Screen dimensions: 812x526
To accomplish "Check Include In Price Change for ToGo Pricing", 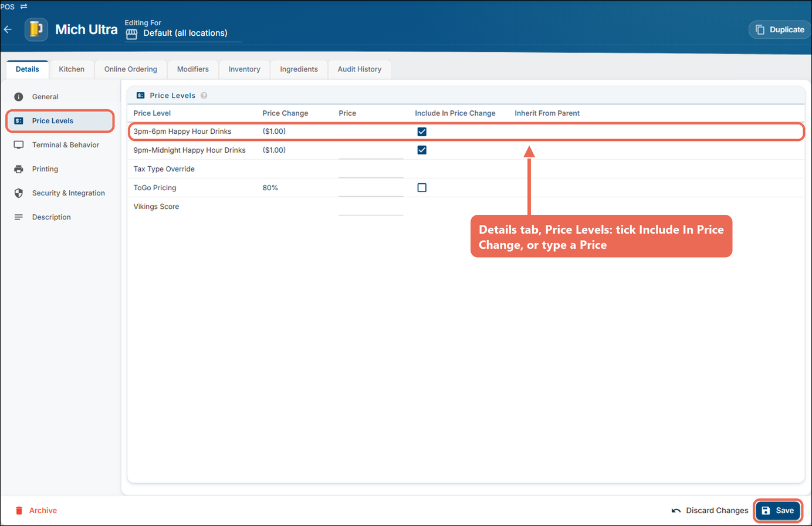I will click(422, 188).
